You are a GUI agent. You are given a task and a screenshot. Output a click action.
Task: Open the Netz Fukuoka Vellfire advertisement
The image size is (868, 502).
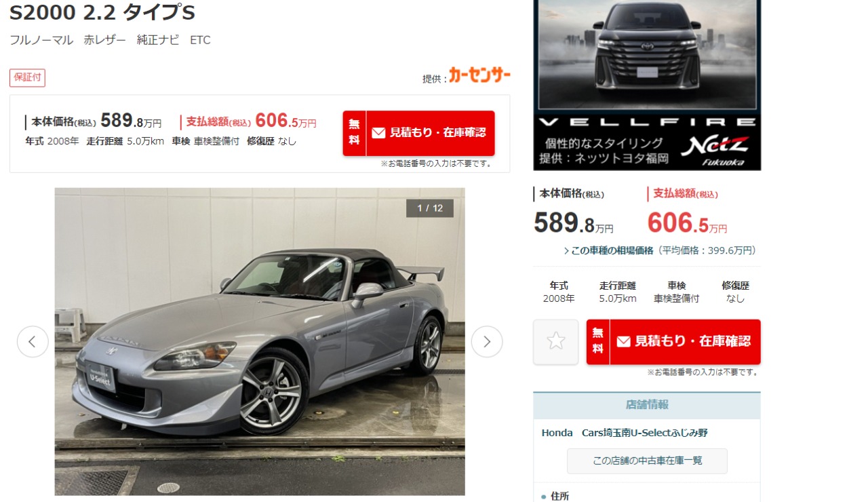tap(647, 85)
